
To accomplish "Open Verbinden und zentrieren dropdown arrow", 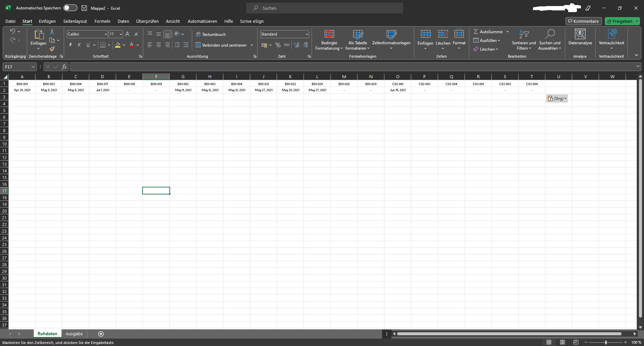I will pos(252,45).
